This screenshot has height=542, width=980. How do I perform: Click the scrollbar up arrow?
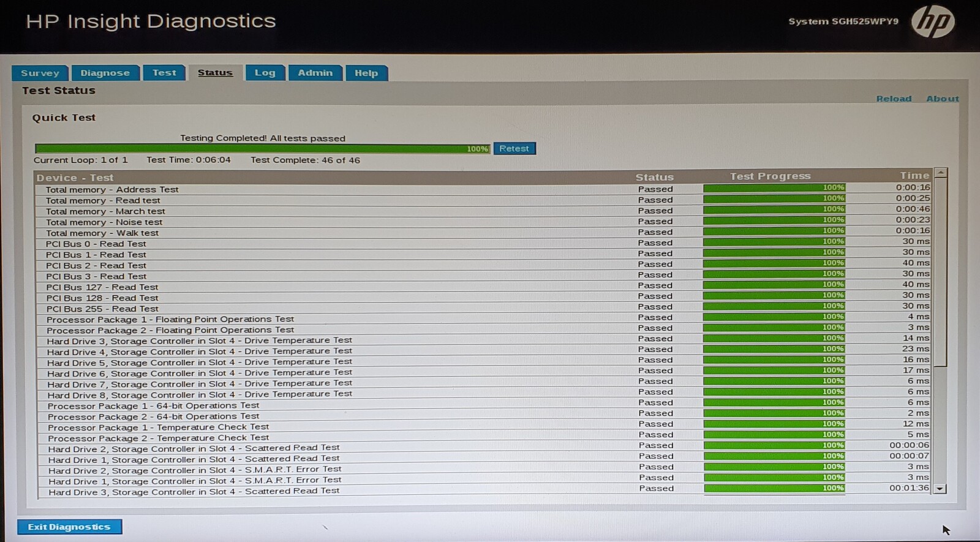(941, 173)
